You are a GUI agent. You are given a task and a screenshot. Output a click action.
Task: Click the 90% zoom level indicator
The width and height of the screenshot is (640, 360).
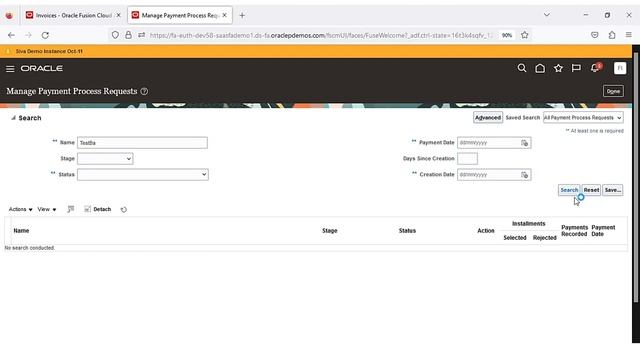(507, 35)
